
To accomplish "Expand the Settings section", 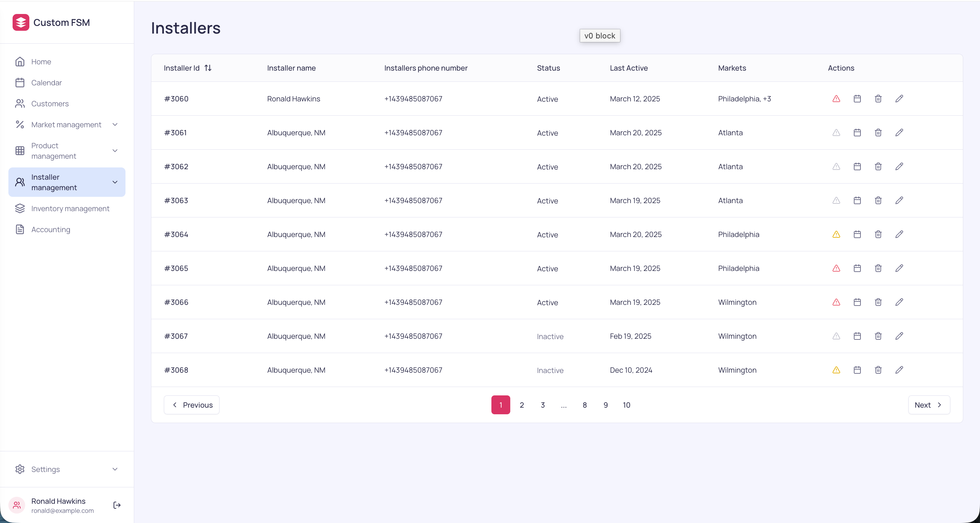I will [115, 469].
